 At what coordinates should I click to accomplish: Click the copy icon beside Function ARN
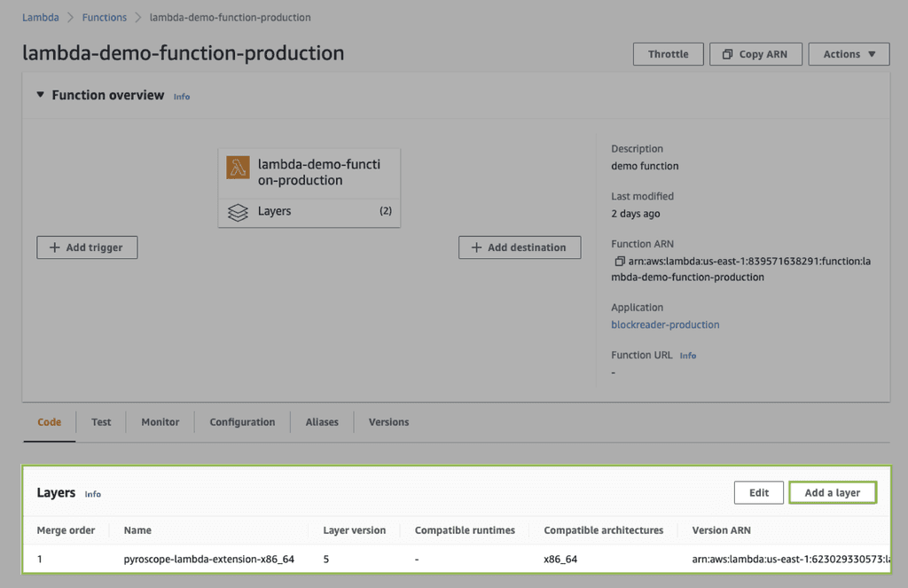point(619,262)
